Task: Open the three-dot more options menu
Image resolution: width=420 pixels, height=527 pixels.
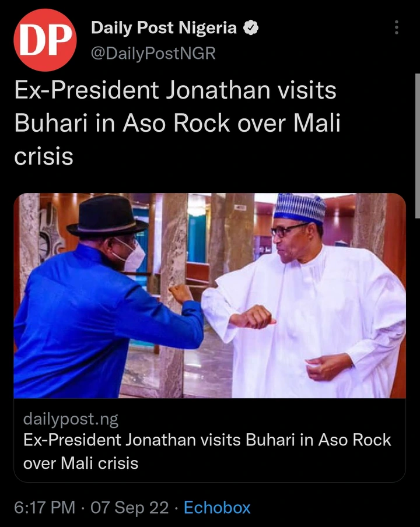Action: coord(397,27)
